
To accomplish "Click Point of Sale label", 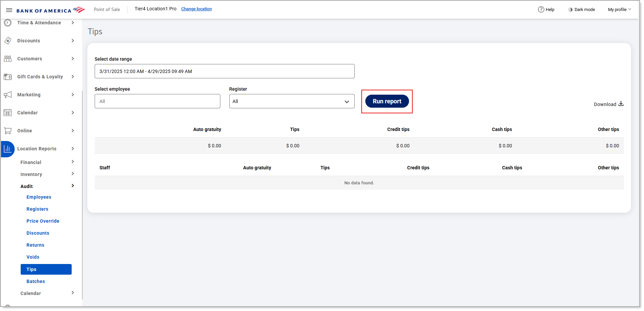I will (107, 9).
